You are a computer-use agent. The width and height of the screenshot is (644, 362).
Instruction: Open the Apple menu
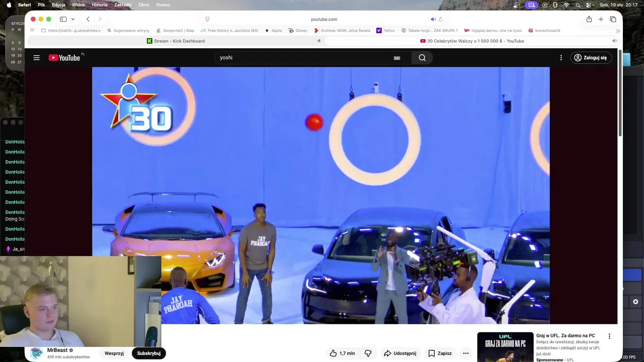click(9, 5)
